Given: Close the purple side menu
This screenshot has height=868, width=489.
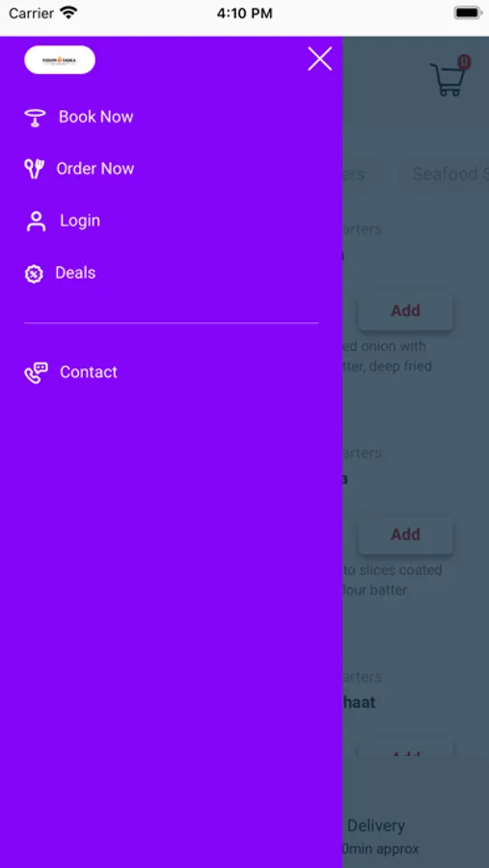Looking at the screenshot, I should [x=320, y=59].
